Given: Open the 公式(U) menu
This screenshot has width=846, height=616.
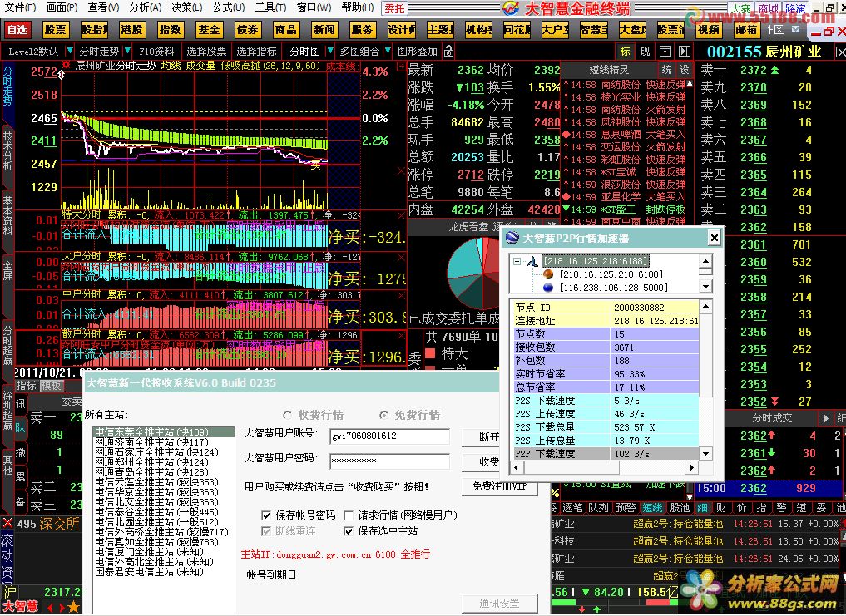Looking at the screenshot, I should pyautogui.click(x=228, y=7).
